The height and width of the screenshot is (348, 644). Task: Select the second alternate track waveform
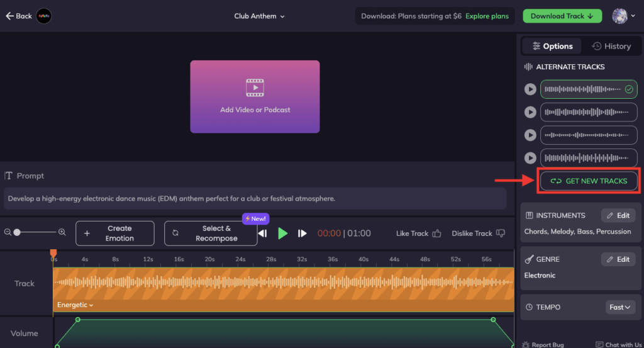point(589,112)
